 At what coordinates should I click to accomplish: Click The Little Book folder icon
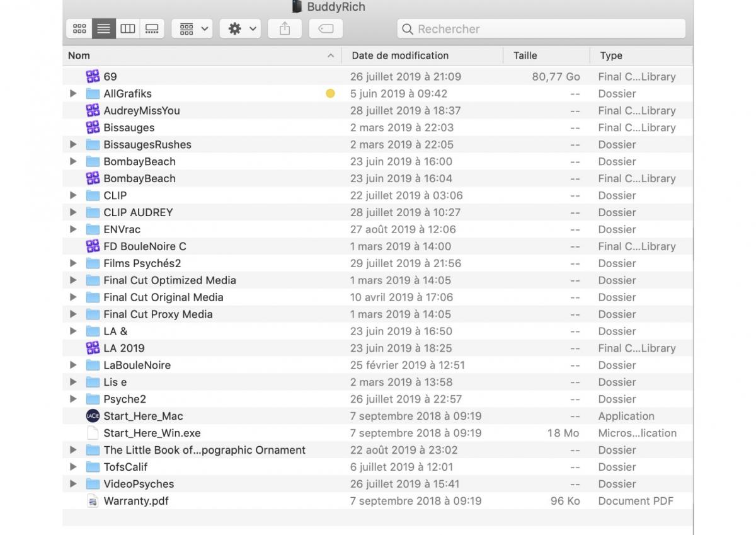[93, 451]
